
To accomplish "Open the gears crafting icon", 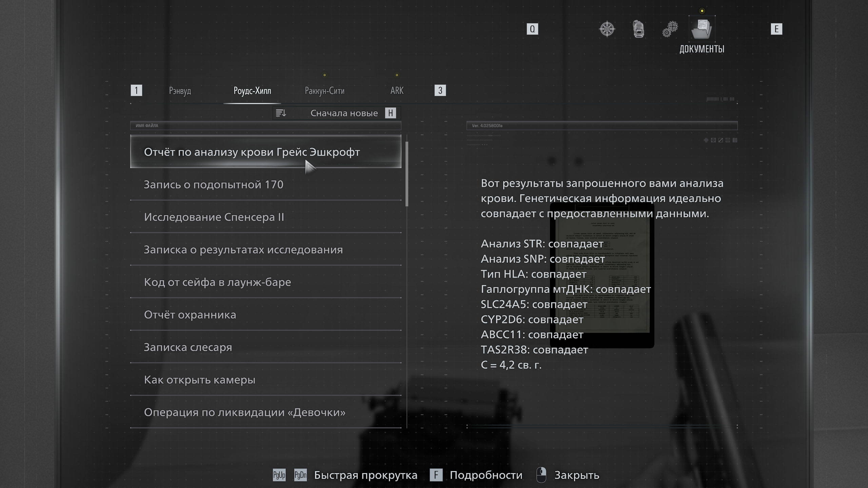I will pos(670,29).
